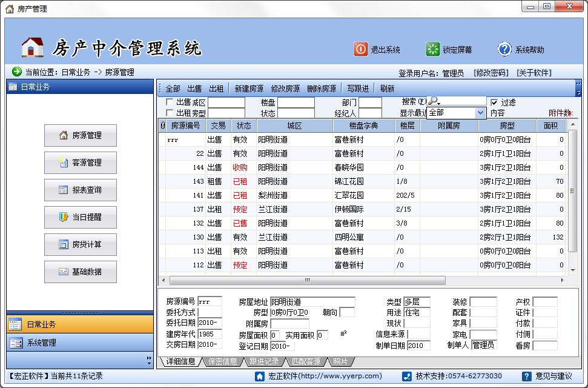Image resolution: width=588 pixels, height=388 pixels.
Task: Click the table's horizontal scrollbar
Action: tap(363, 280)
